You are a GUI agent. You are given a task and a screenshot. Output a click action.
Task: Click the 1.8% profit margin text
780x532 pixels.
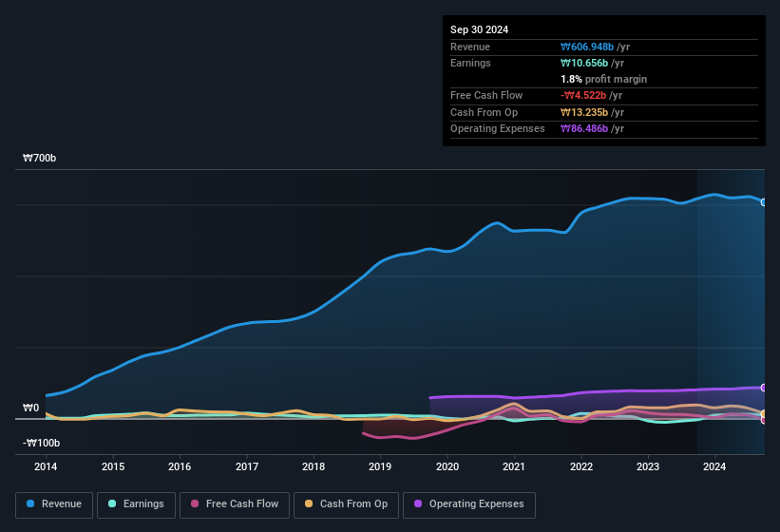click(603, 79)
